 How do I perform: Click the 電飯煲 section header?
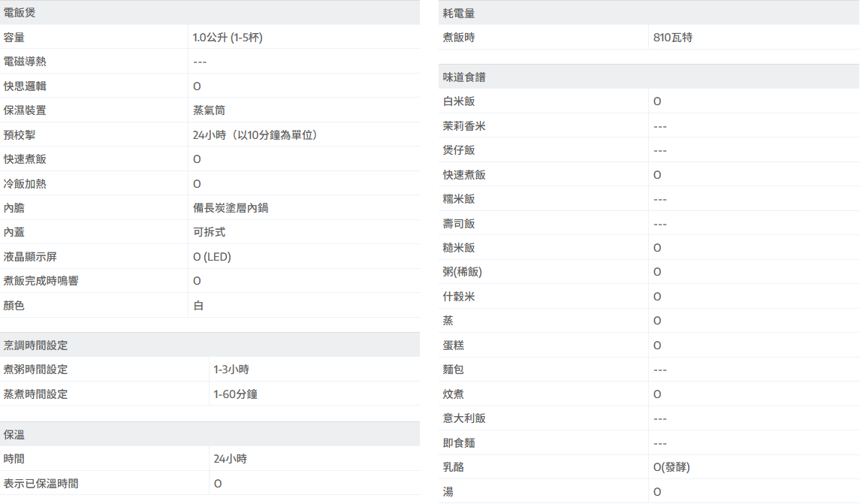coord(20,13)
